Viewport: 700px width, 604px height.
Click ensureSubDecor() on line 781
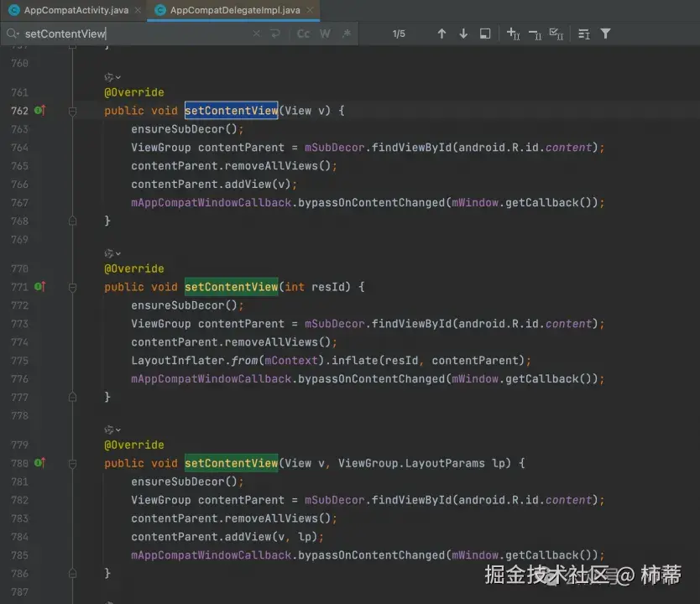pos(184,482)
